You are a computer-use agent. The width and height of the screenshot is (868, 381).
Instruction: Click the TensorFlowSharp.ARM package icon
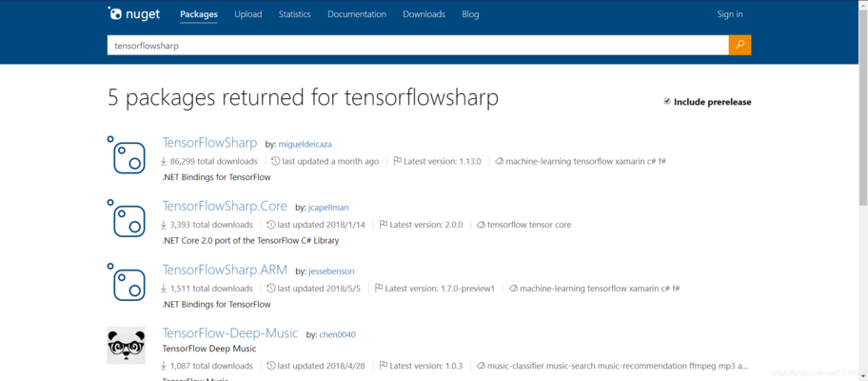coord(128,282)
